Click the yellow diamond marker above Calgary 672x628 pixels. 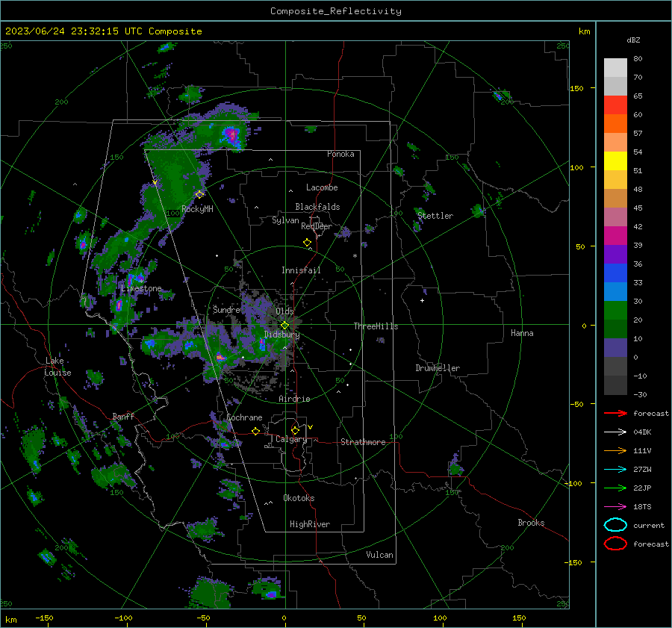(x=295, y=430)
